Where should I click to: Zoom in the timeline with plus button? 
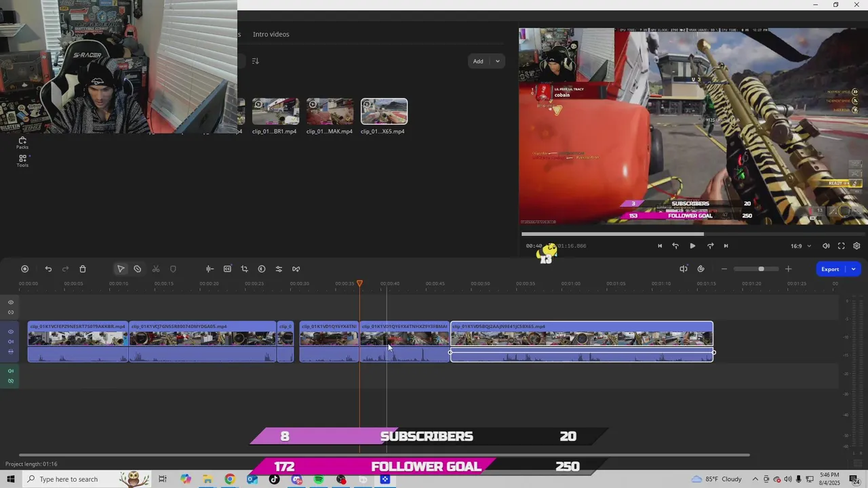(x=788, y=269)
